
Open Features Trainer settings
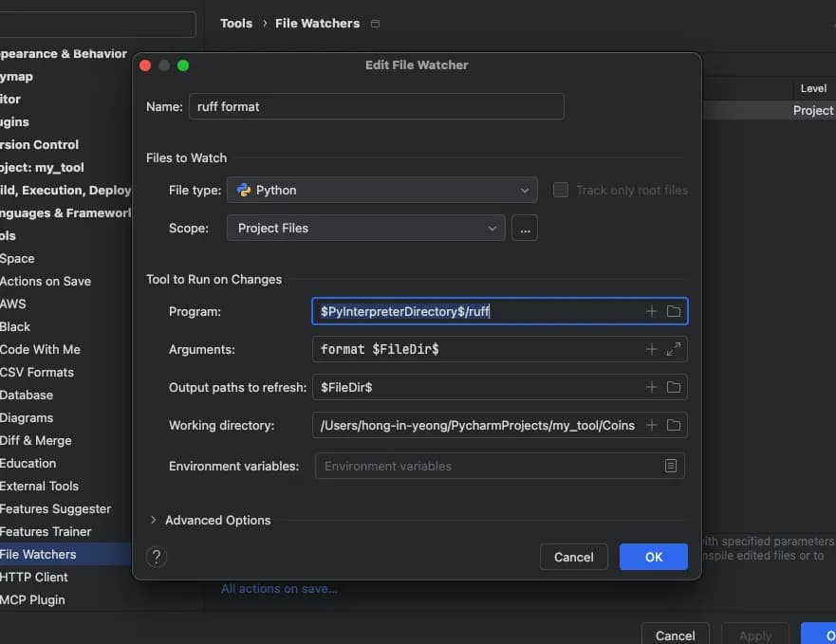point(46,531)
